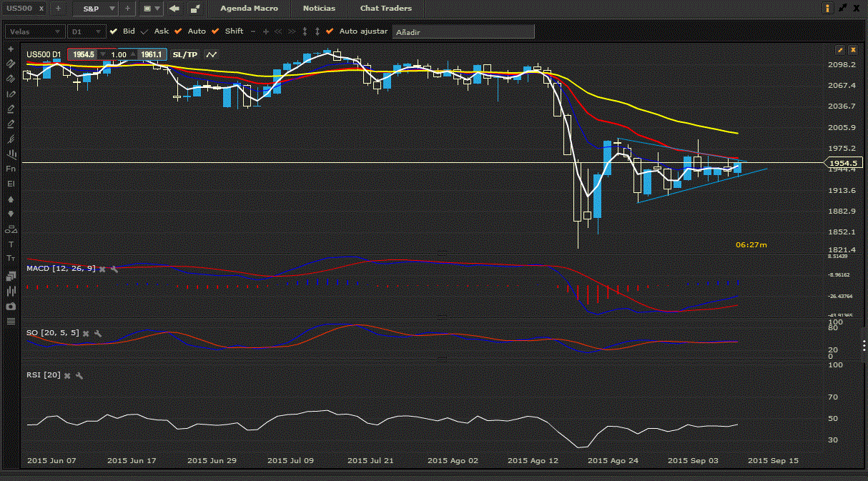The image size is (868, 481).
Task: Select the crosshair tool in the left sidebar
Action: tap(11, 48)
